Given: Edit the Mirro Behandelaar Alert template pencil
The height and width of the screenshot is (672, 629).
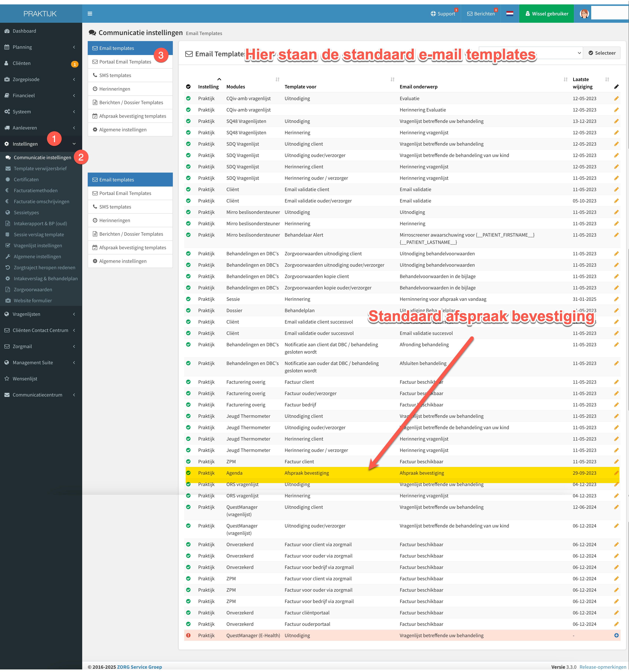Looking at the screenshot, I should [x=616, y=235].
